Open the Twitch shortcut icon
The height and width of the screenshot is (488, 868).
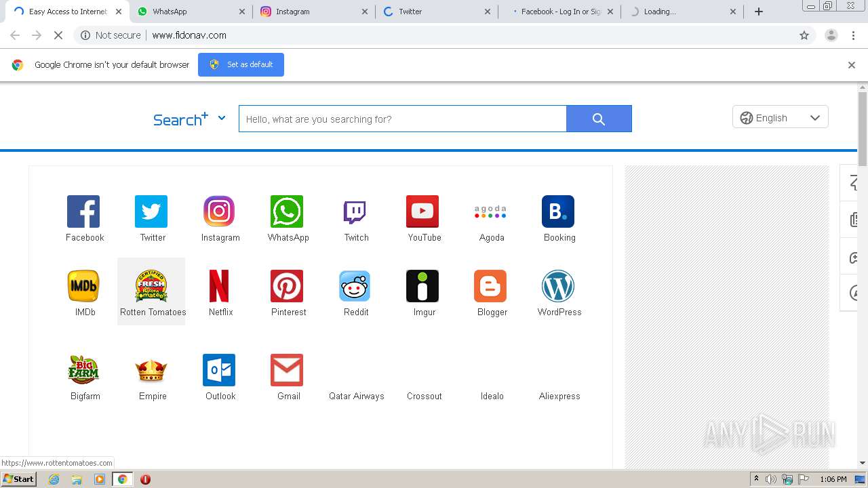[x=355, y=211]
